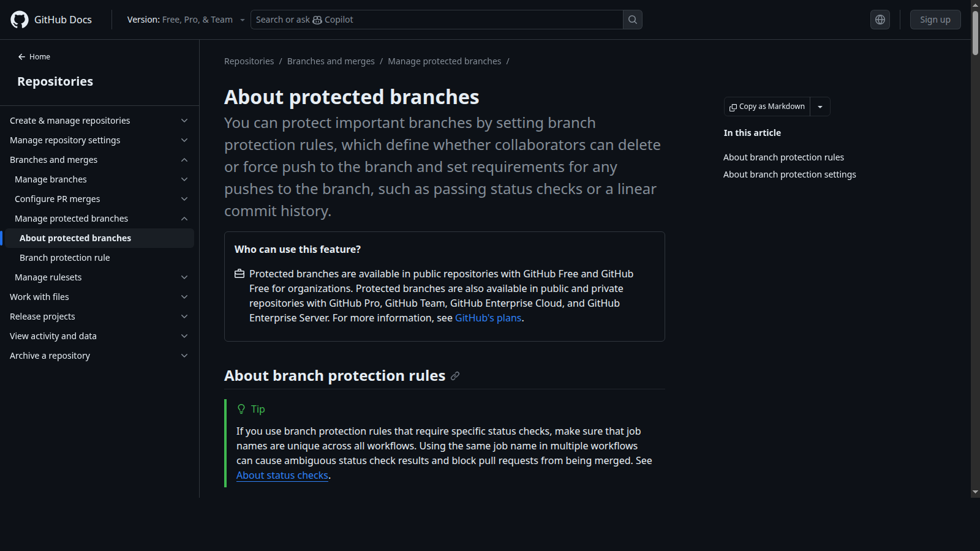Open the Version dropdown selector
This screenshot has height=551, width=980.
pos(186,20)
